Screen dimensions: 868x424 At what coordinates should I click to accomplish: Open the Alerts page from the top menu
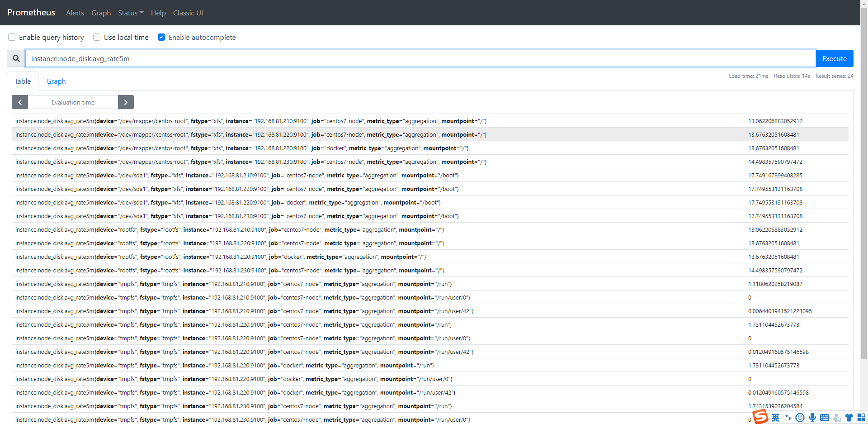click(75, 13)
